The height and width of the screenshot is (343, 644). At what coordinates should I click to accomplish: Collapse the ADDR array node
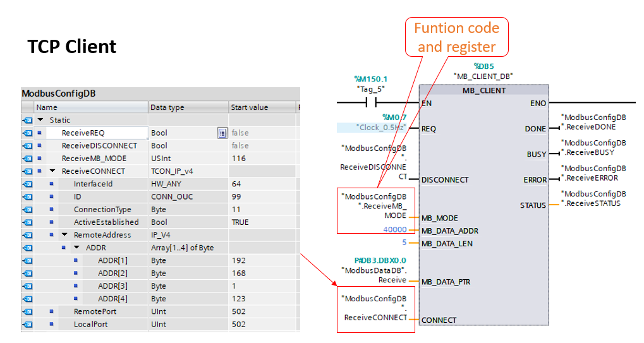(x=76, y=248)
